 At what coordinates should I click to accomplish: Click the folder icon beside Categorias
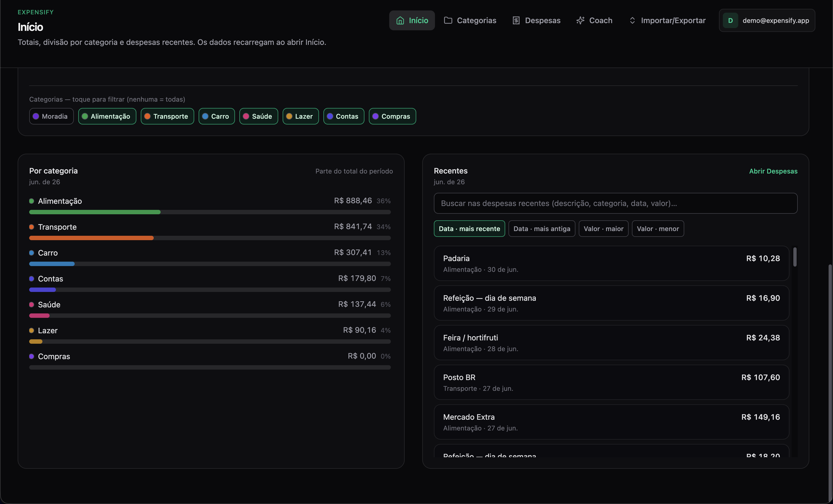point(448,20)
